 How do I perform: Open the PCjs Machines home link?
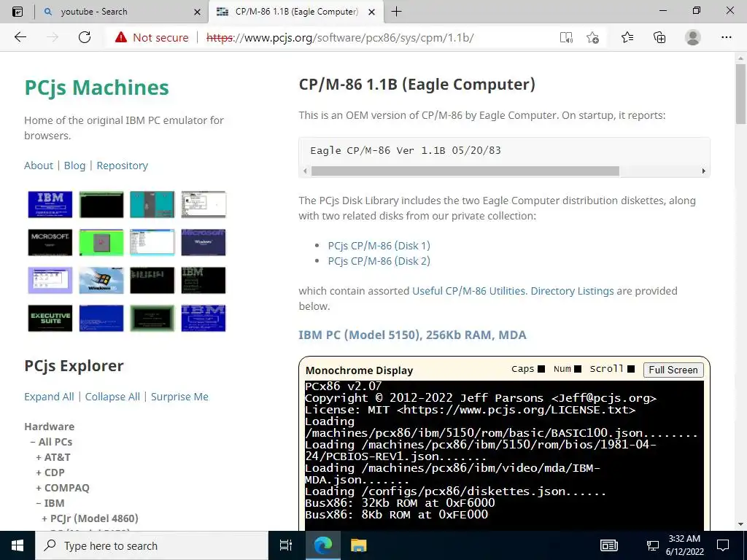pyautogui.click(x=97, y=87)
